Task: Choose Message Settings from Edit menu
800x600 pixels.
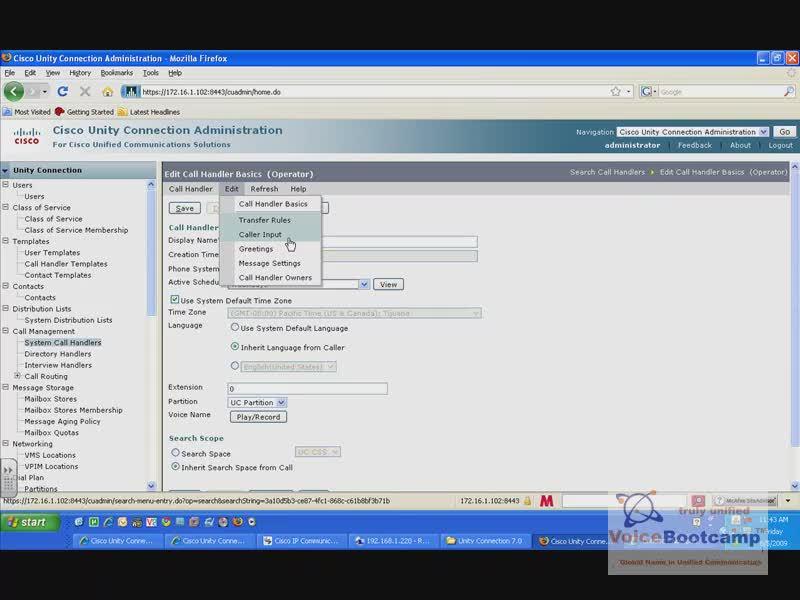Action: (x=269, y=263)
